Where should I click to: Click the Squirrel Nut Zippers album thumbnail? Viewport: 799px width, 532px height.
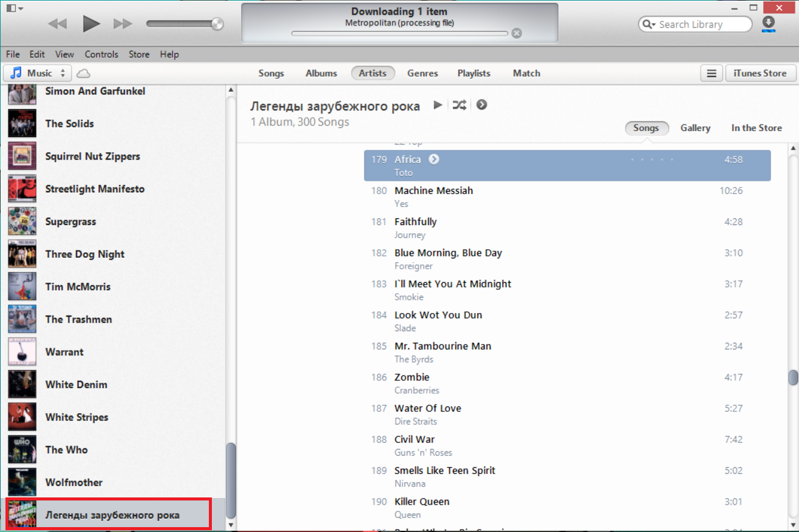pyautogui.click(x=22, y=157)
